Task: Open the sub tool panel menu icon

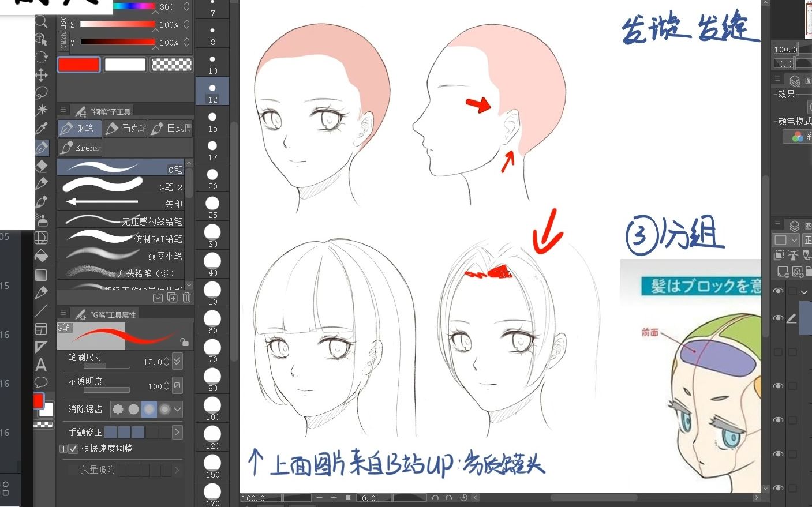Action: [x=63, y=110]
